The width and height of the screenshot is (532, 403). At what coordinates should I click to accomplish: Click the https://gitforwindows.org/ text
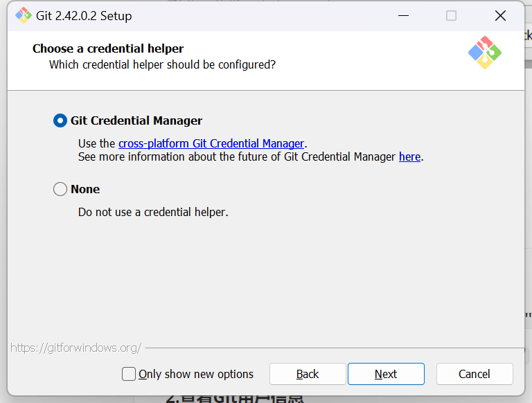click(x=76, y=348)
